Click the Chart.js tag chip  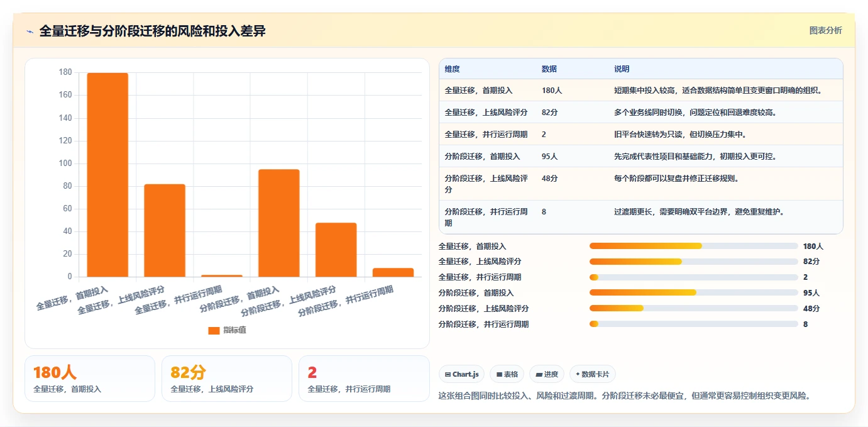point(461,374)
